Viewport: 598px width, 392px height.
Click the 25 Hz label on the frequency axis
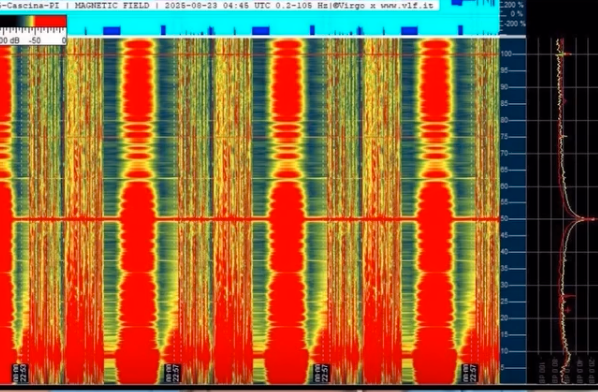click(x=505, y=302)
